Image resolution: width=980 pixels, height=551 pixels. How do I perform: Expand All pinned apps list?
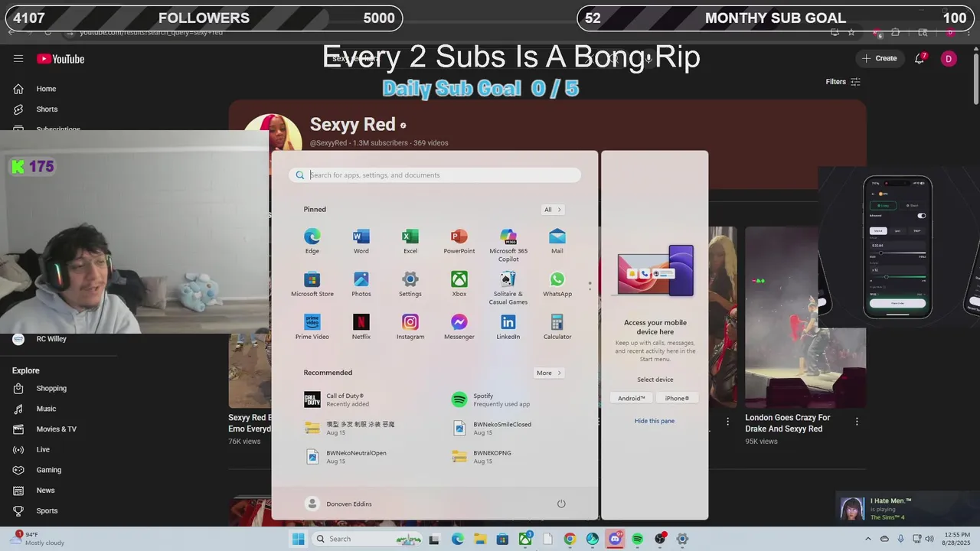pyautogui.click(x=553, y=210)
